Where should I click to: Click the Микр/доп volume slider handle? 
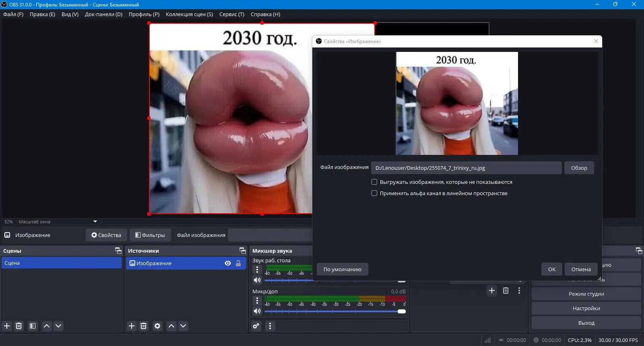[x=401, y=311]
